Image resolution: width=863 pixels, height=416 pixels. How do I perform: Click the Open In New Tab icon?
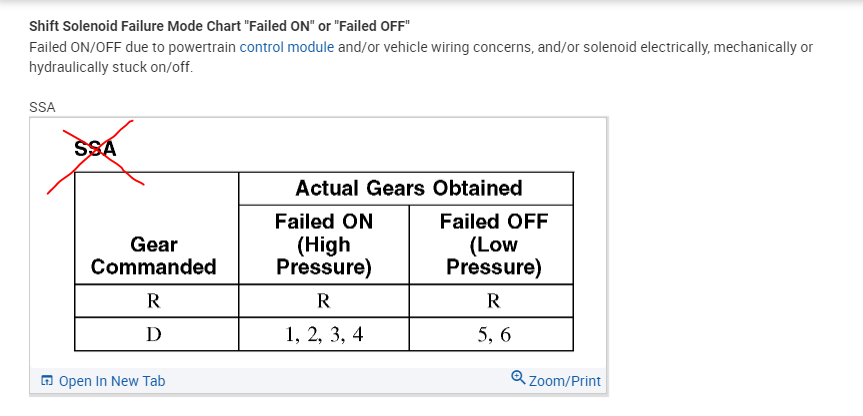pos(46,381)
